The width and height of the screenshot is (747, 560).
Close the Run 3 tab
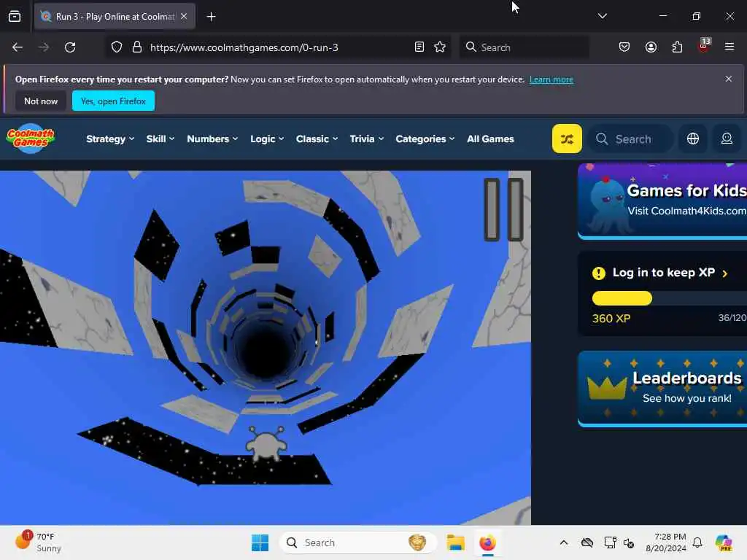point(184,16)
